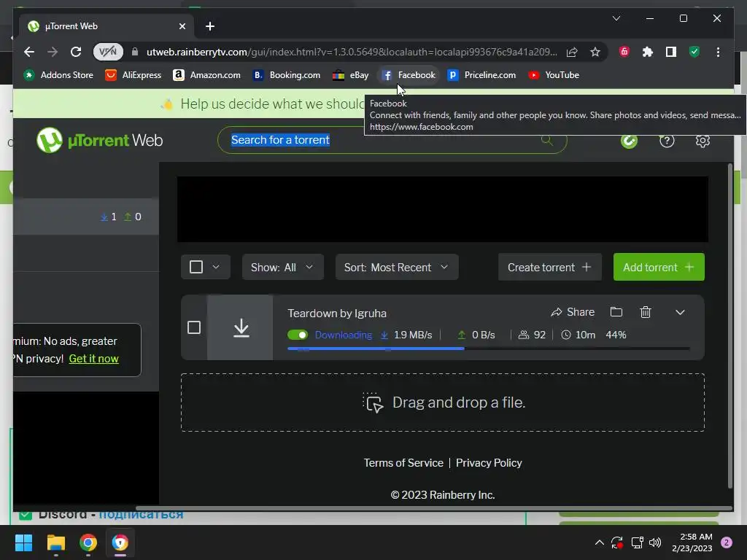The image size is (747, 560).
Task: Click the green shield extension icon
Action: click(694, 52)
